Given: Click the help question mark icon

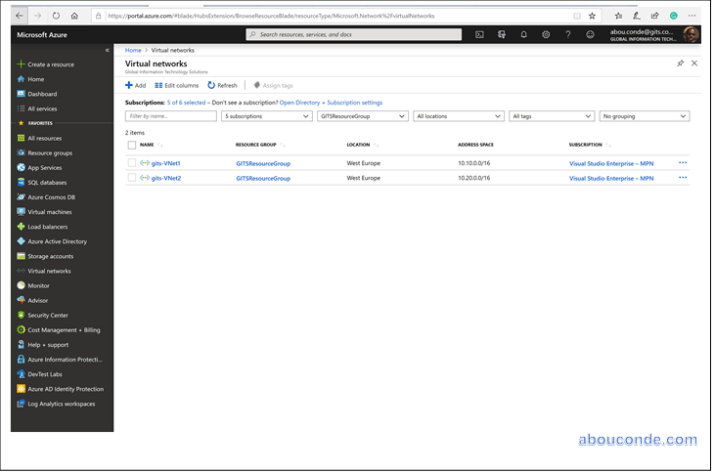Looking at the screenshot, I should click(568, 34).
